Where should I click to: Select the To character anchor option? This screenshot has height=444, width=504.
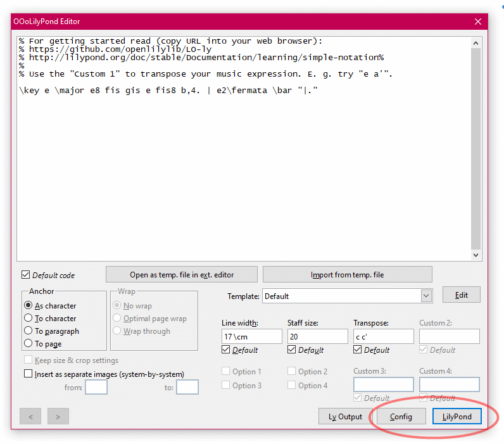point(28,318)
